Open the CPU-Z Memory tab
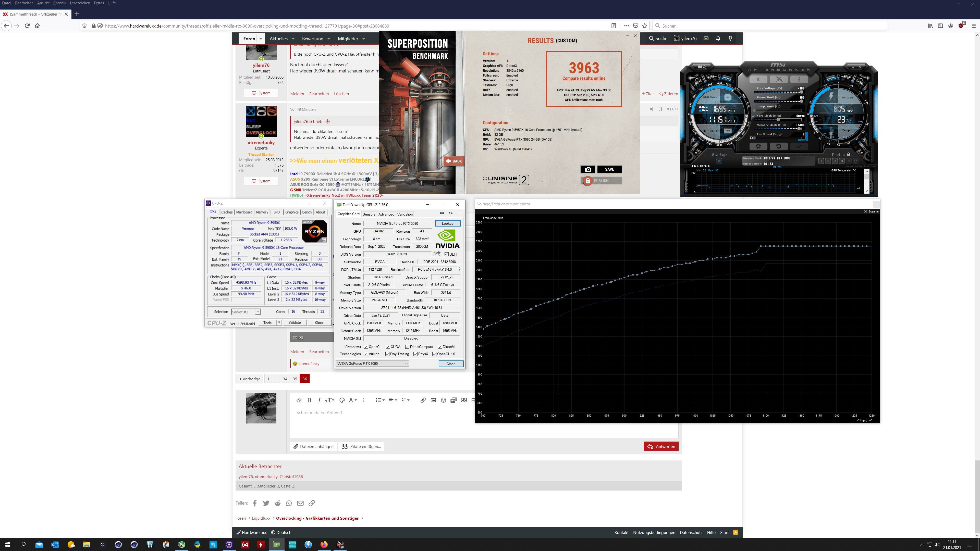This screenshot has width=980, height=551. tap(262, 212)
